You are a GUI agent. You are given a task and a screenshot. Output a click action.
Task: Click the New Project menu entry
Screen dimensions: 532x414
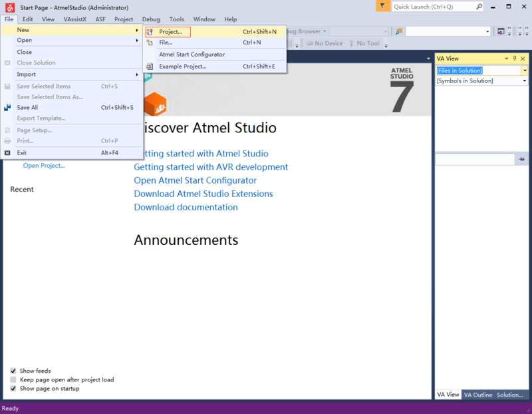pos(215,31)
